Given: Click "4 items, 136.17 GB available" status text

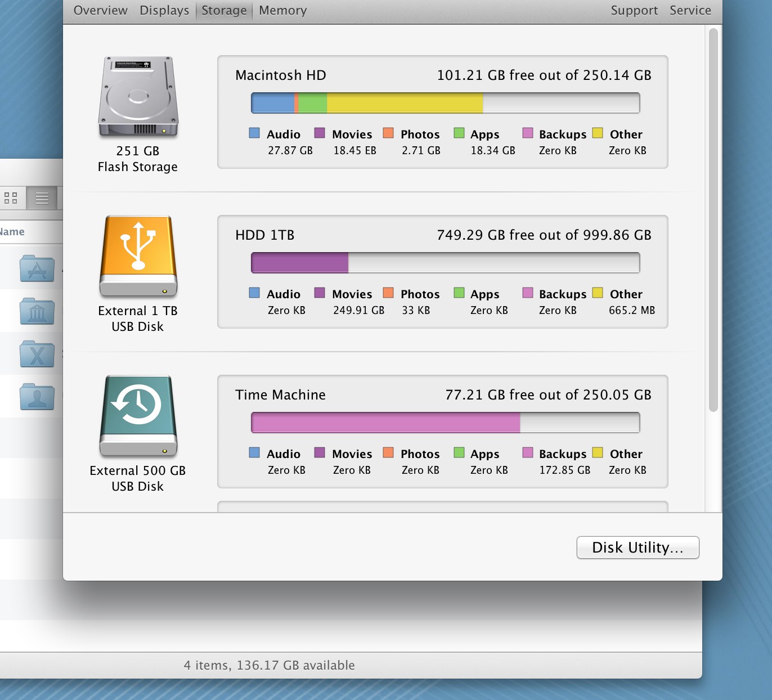Looking at the screenshot, I should point(269,665).
